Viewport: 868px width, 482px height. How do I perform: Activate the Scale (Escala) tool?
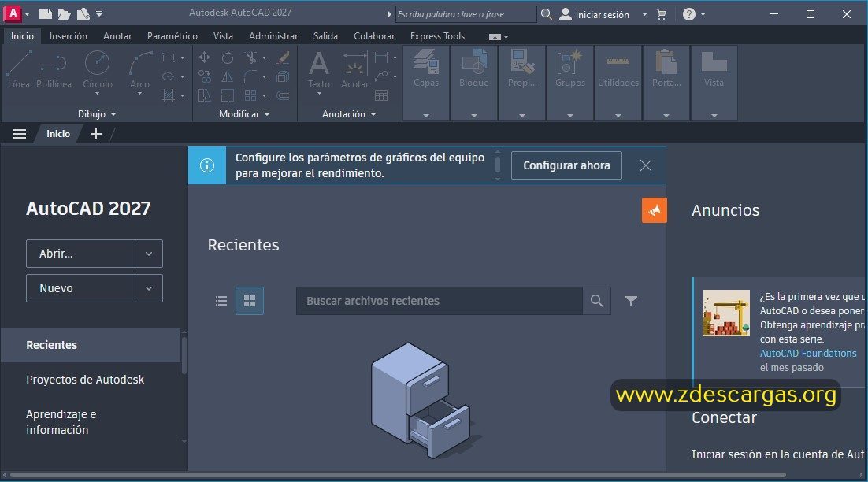pos(228,95)
